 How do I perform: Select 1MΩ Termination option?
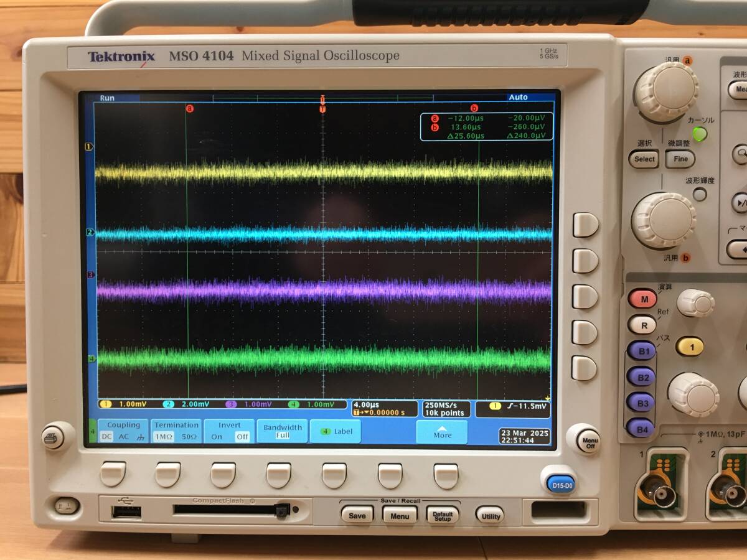[164, 437]
